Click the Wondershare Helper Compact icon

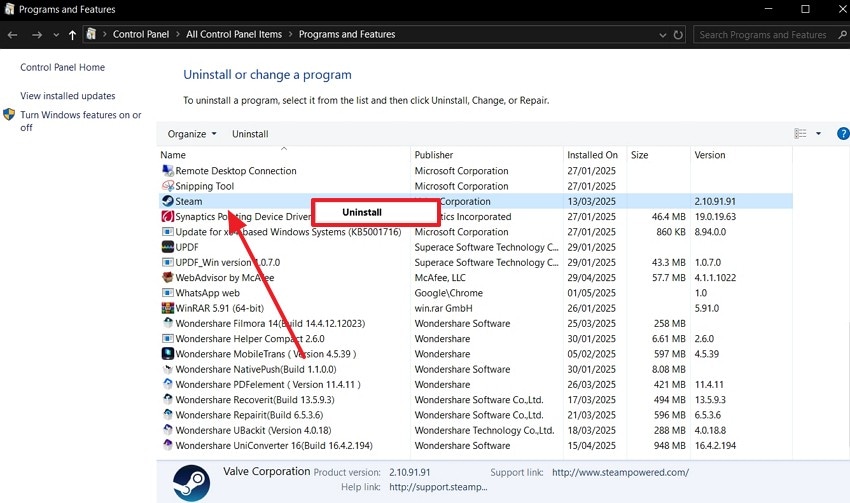point(168,338)
